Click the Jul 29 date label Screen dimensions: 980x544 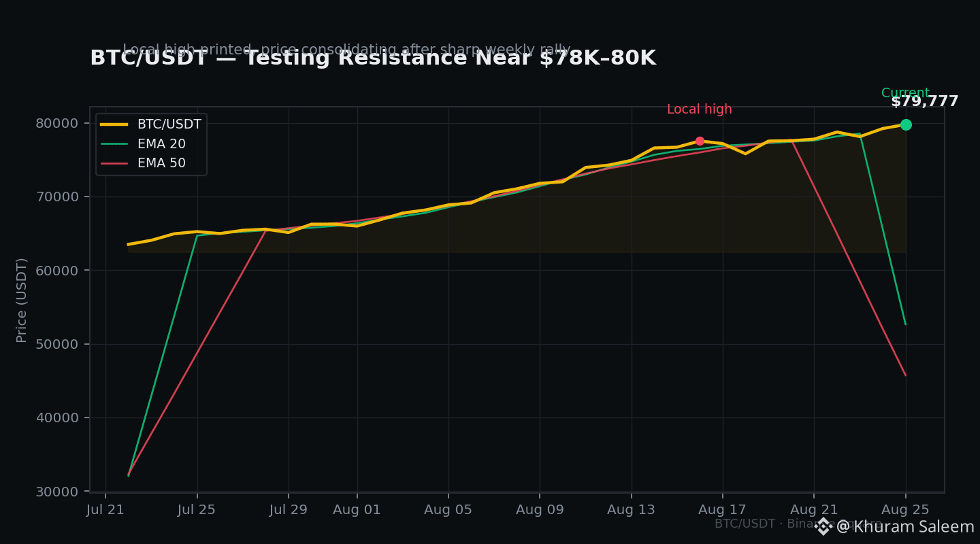pos(289,510)
